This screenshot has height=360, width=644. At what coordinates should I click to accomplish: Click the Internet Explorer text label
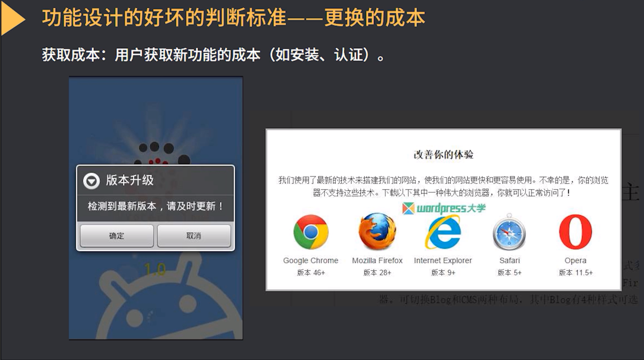pyautogui.click(x=443, y=260)
